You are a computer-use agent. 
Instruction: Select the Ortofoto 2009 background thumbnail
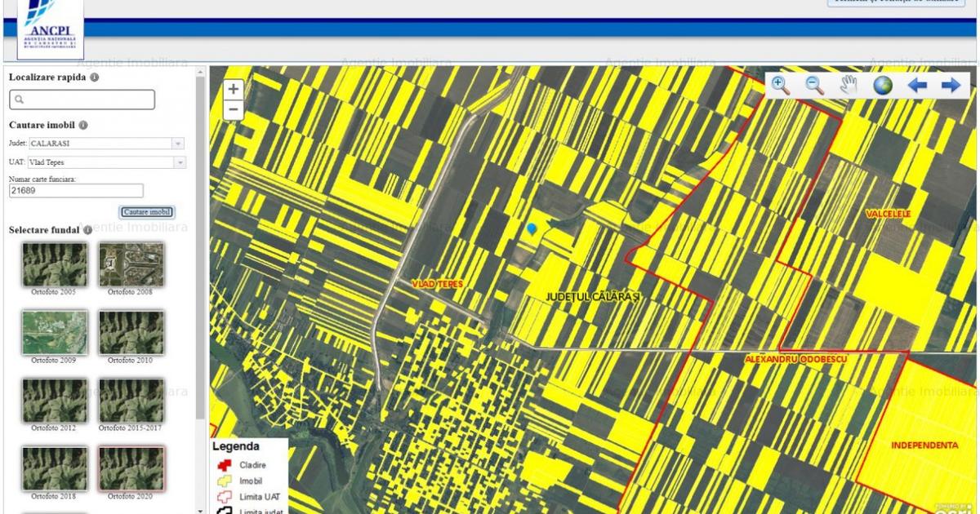pos(54,332)
